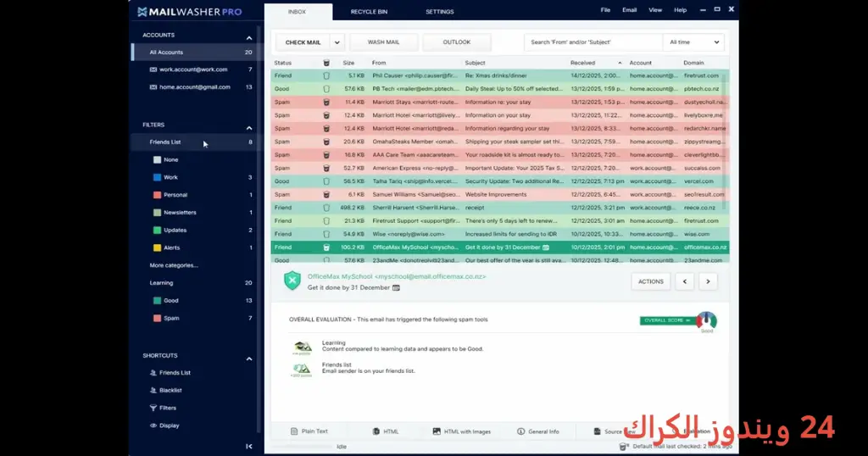This screenshot has width=868, height=456.
Task: Select the yellow Alerts category swatch
Action: point(157,248)
